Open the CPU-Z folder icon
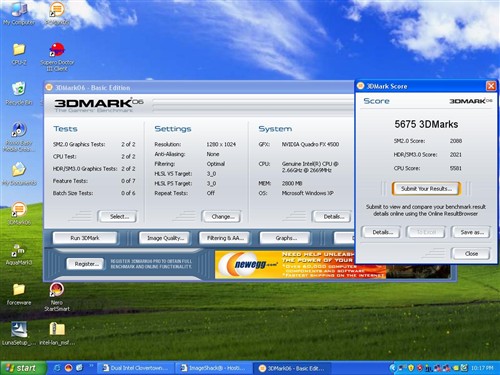 (x=19, y=53)
